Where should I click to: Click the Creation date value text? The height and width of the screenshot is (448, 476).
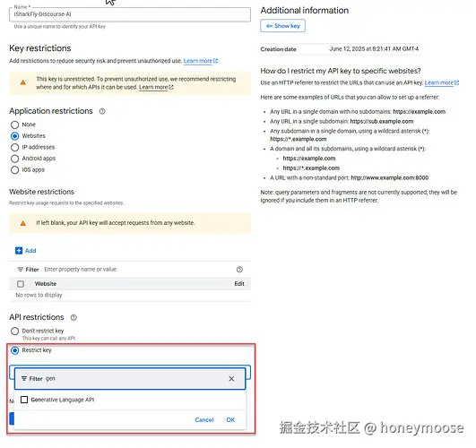(x=374, y=49)
